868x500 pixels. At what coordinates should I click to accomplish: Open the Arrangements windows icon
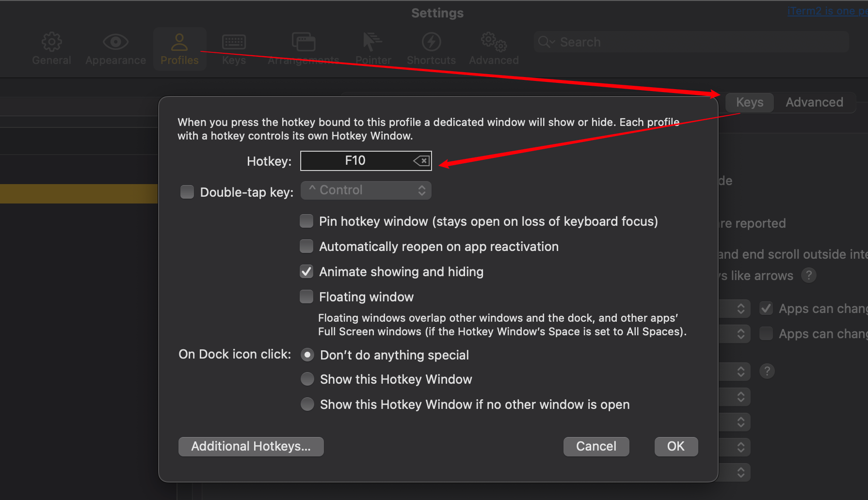pos(304,43)
